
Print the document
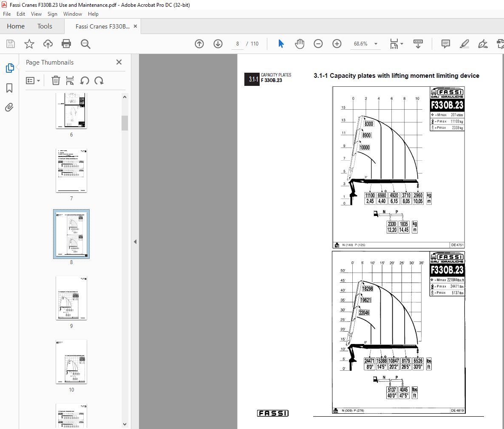[66, 44]
